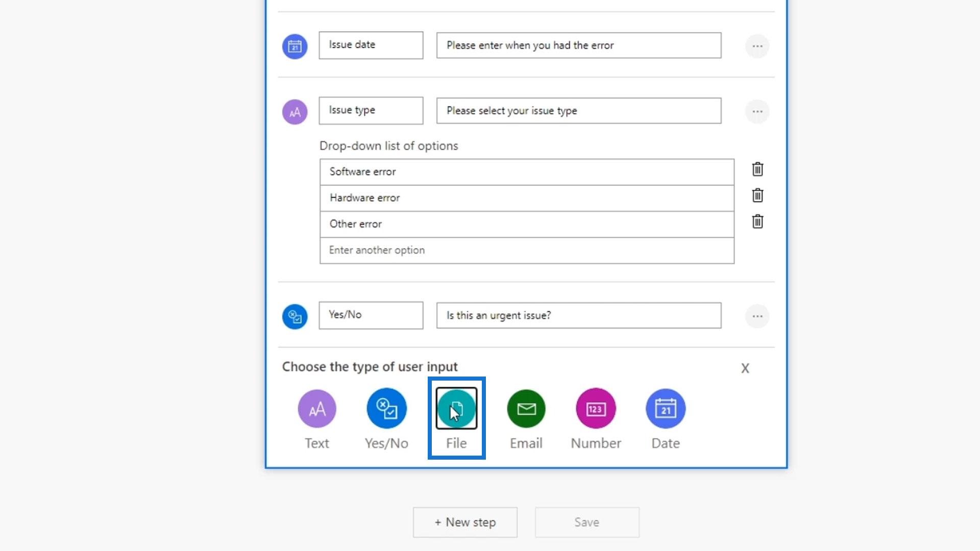The image size is (980, 551).
Task: Remove the Other error option
Action: 757,221
